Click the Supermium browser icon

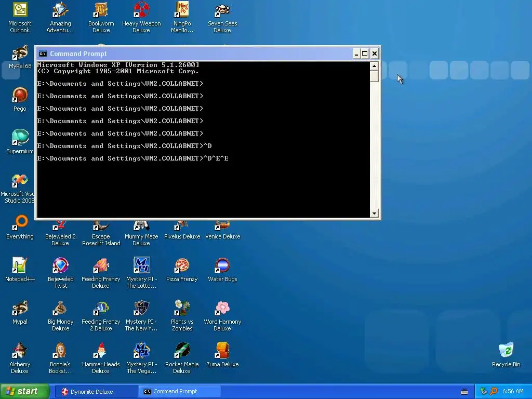point(20,142)
